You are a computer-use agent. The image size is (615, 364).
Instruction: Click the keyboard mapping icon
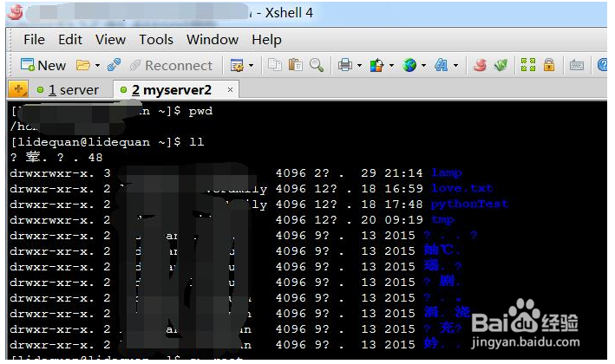(577, 65)
